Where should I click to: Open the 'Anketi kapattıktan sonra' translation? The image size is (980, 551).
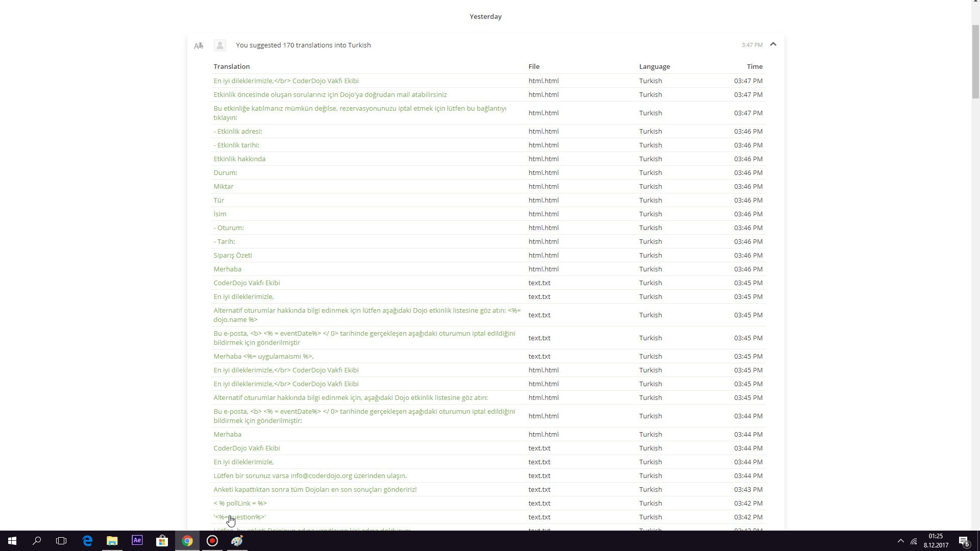point(315,490)
